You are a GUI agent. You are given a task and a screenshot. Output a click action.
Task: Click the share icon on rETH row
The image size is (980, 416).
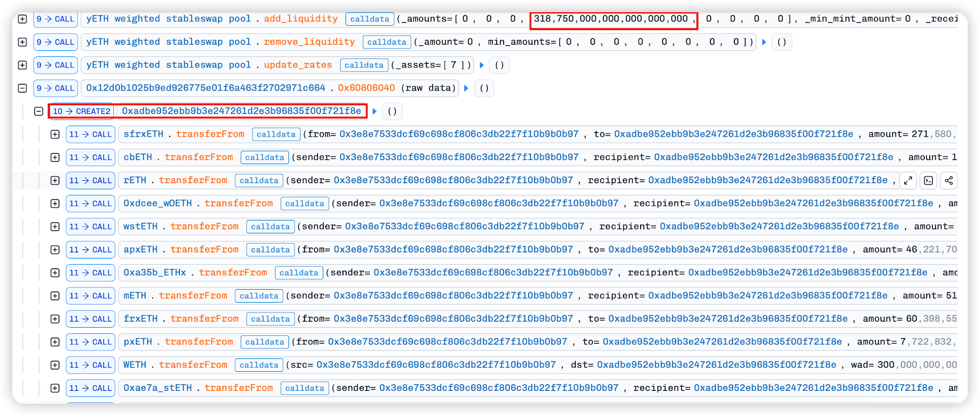(949, 180)
